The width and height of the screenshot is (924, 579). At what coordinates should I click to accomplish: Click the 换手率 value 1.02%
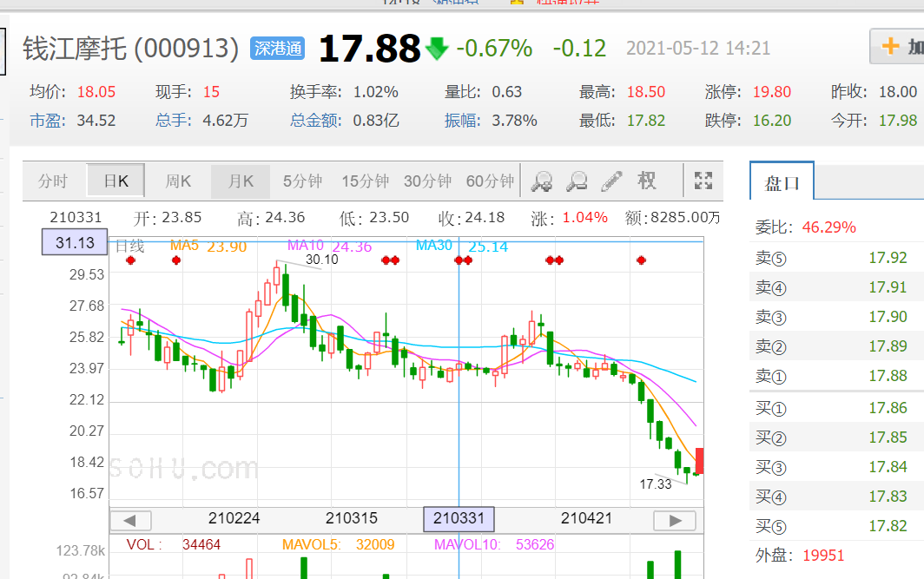click(x=375, y=92)
